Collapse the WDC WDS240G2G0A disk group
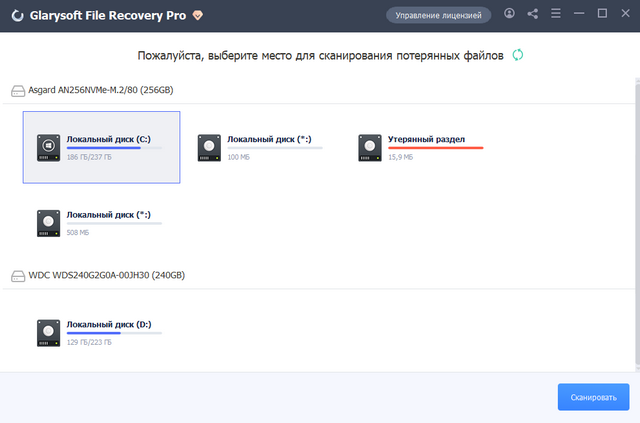Viewport: 640px width, 423px height. click(18, 275)
